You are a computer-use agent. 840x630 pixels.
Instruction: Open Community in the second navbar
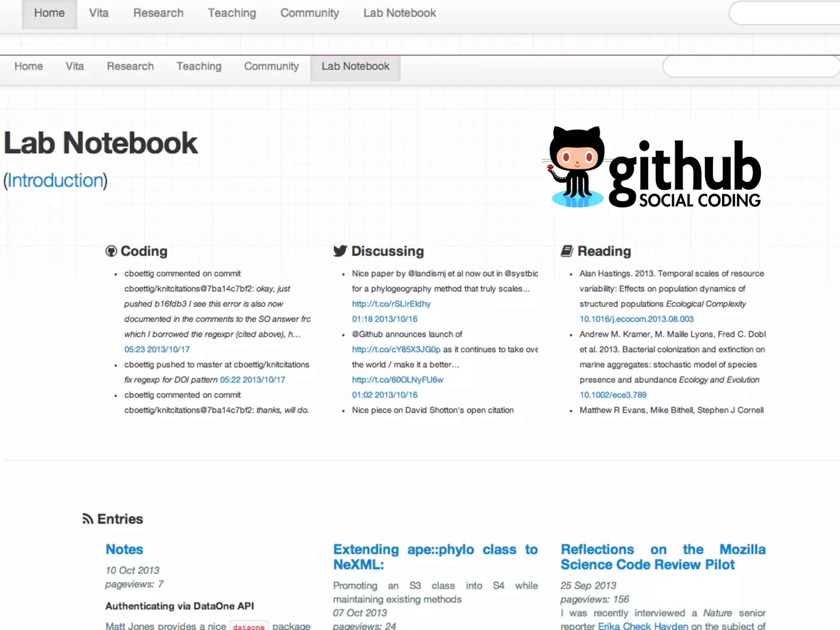(272, 66)
